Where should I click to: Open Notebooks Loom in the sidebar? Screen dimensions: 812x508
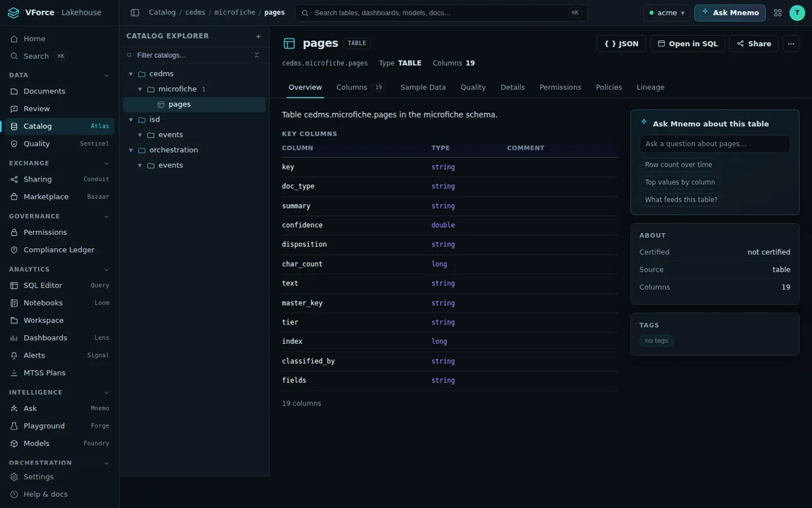click(x=60, y=303)
